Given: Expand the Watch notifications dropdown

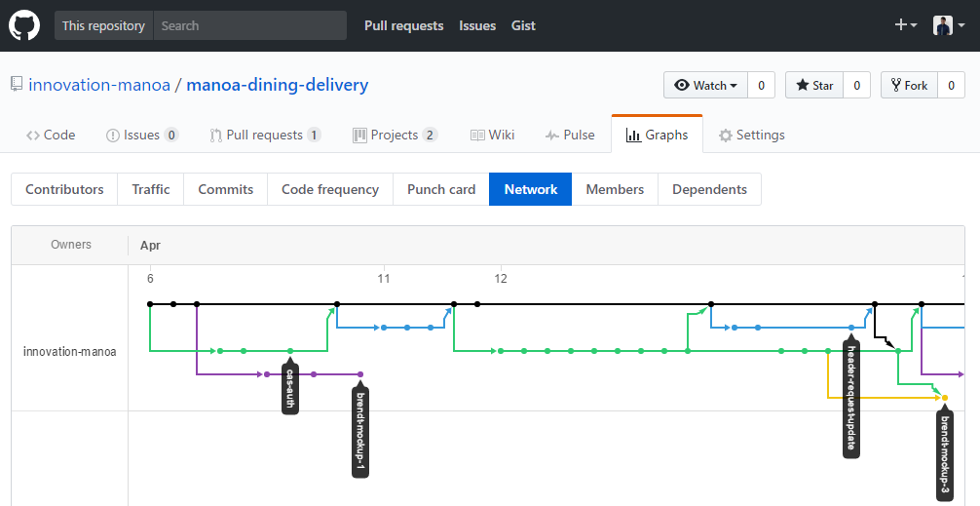Looking at the screenshot, I should click(x=705, y=85).
